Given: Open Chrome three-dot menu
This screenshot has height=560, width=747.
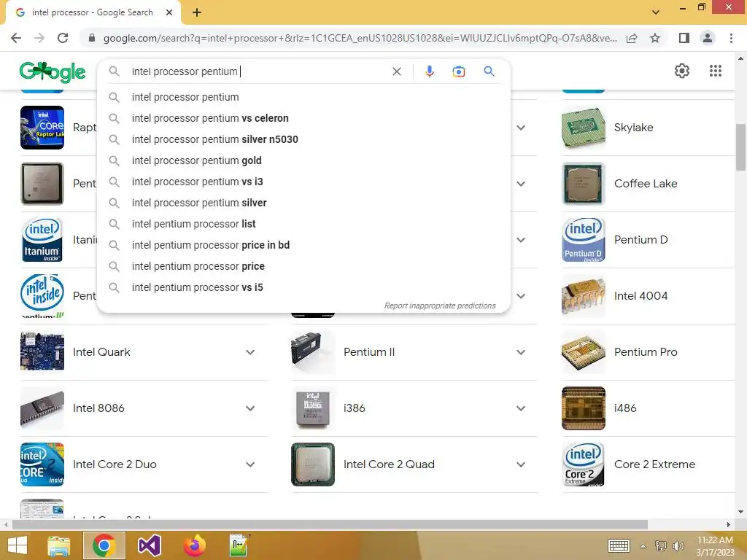Looking at the screenshot, I should coord(731,38).
